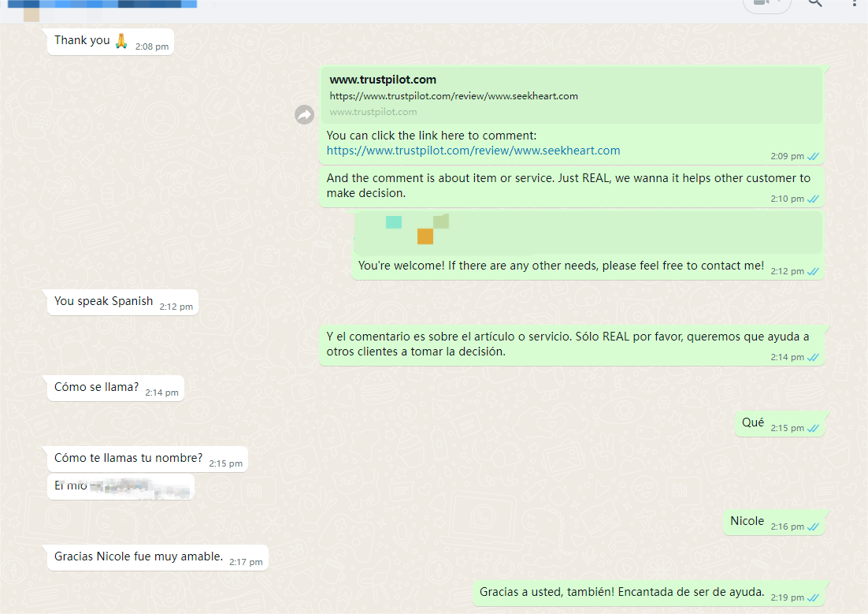Click the "Gracias Nicole fue muy amable" message
The image size is (868, 614).
point(139,556)
